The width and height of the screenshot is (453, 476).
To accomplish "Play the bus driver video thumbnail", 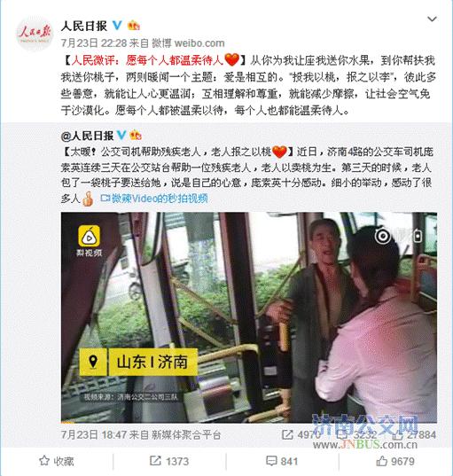I will point(249,317).
